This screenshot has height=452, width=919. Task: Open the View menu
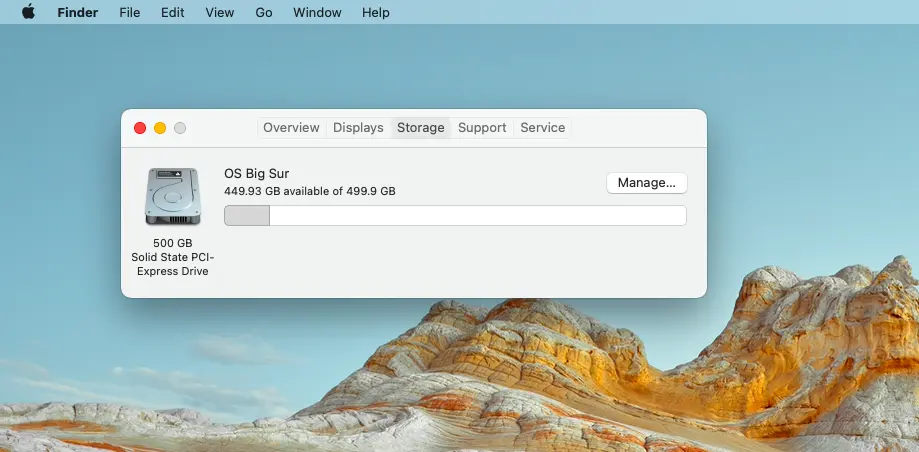220,12
